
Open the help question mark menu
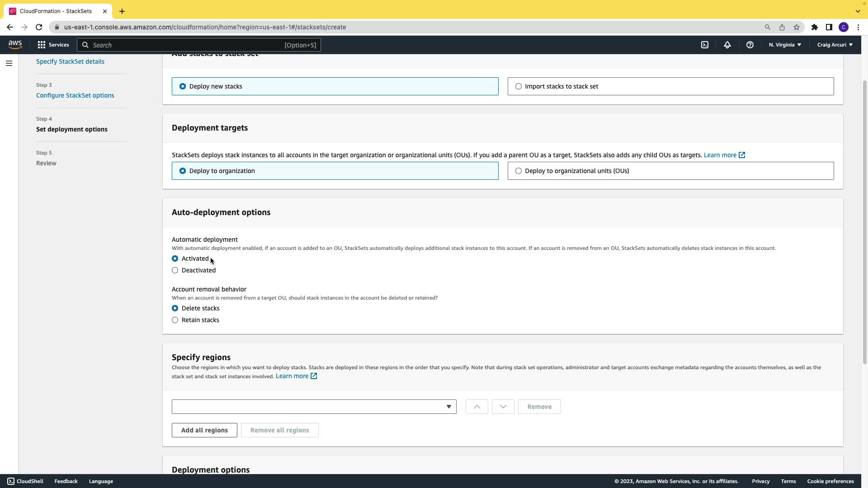click(x=750, y=45)
